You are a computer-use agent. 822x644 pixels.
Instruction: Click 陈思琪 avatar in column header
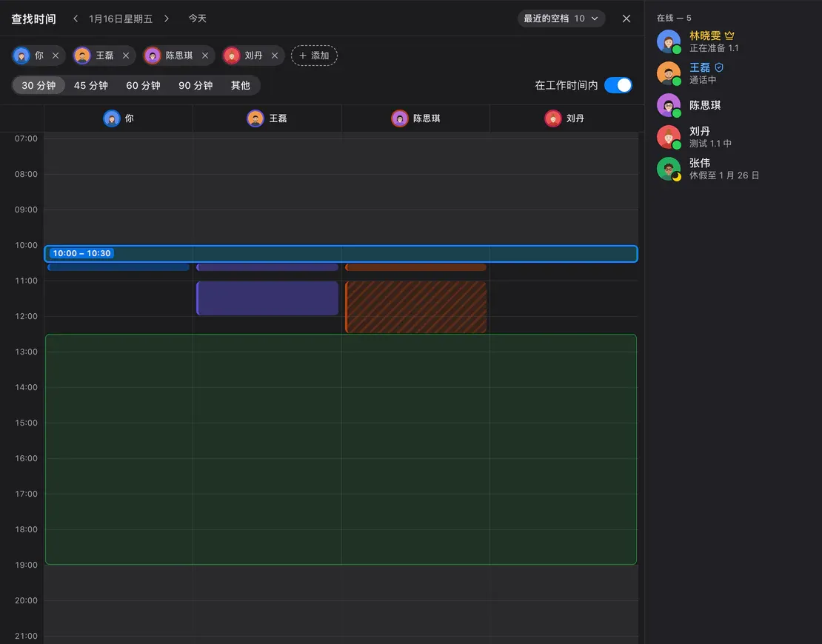[x=399, y=118]
